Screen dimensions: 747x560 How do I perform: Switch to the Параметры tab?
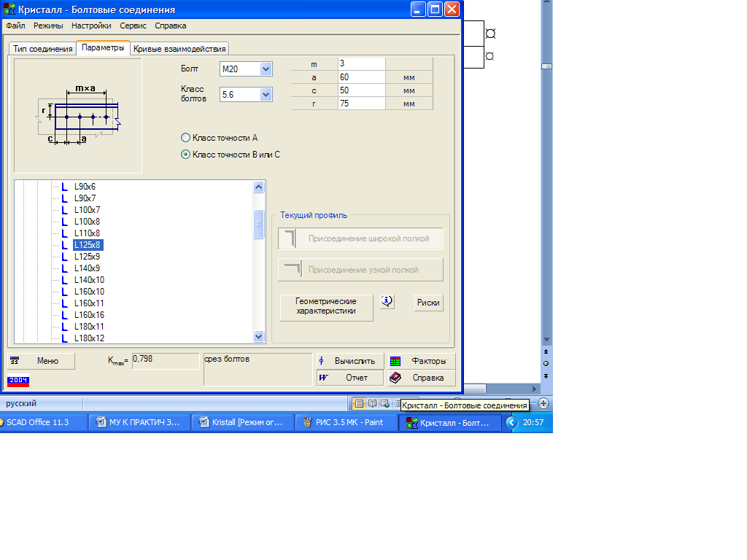tap(103, 47)
